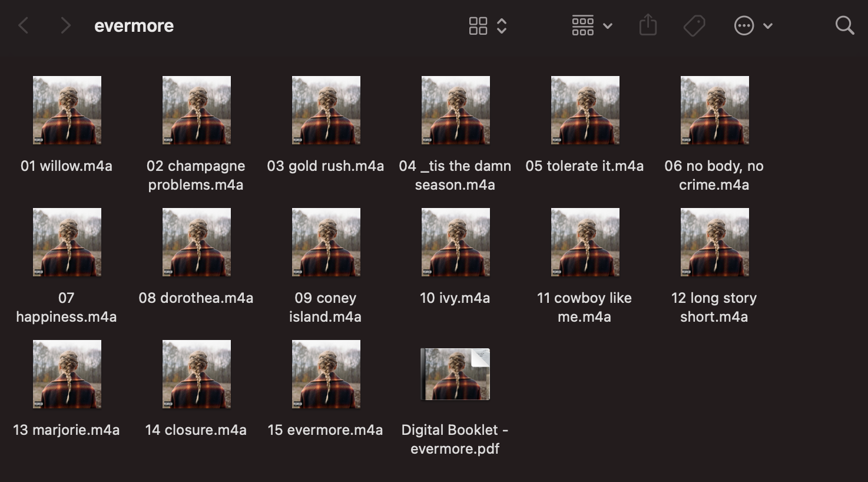Click the file name '12 long story short.m4a'
The width and height of the screenshot is (868, 482).
pos(714,308)
